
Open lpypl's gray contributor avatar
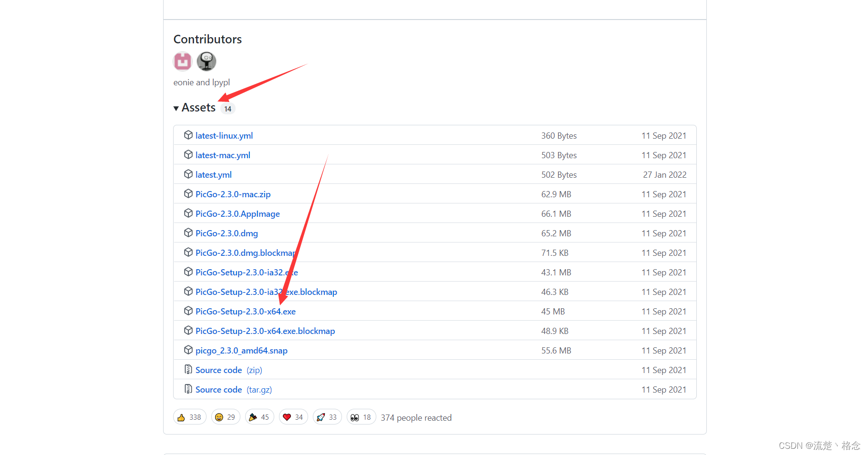pos(207,61)
